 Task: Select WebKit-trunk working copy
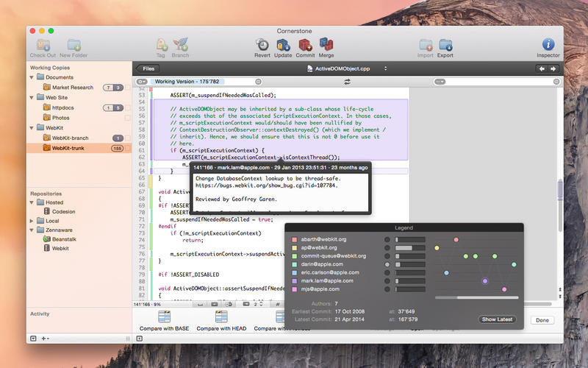(x=79, y=149)
